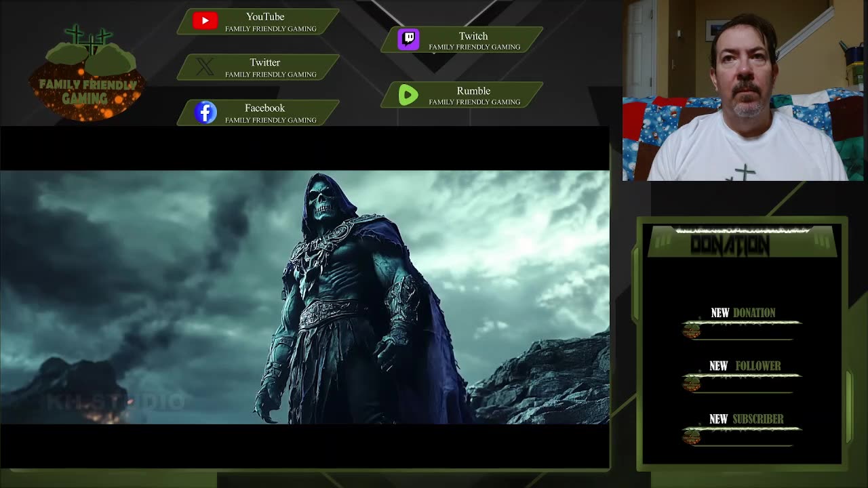Click the "DONATION" panel header
The image size is (868, 488).
point(742,242)
